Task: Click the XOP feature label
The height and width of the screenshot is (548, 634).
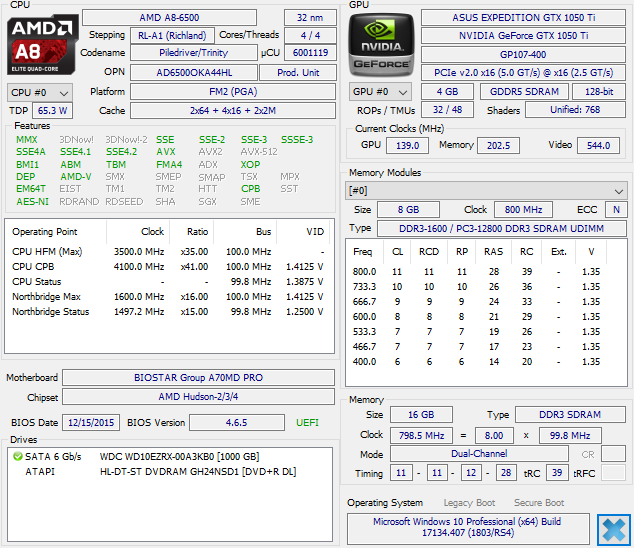Action: coord(250,165)
